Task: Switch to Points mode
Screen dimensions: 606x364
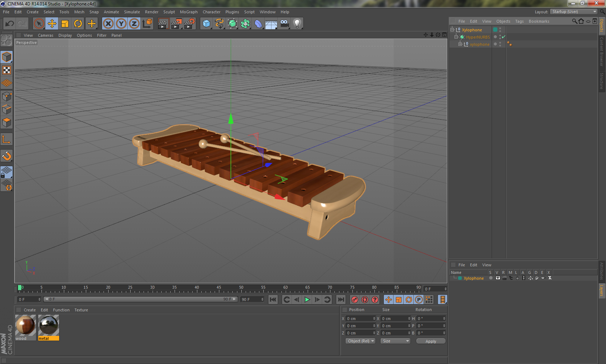Action: 7,97
